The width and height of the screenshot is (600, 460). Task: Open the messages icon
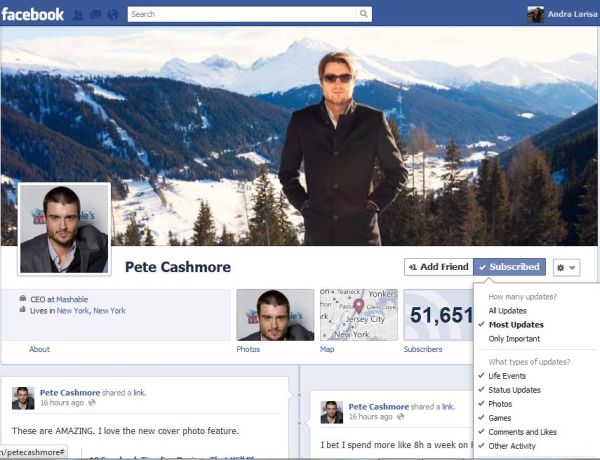click(94, 15)
